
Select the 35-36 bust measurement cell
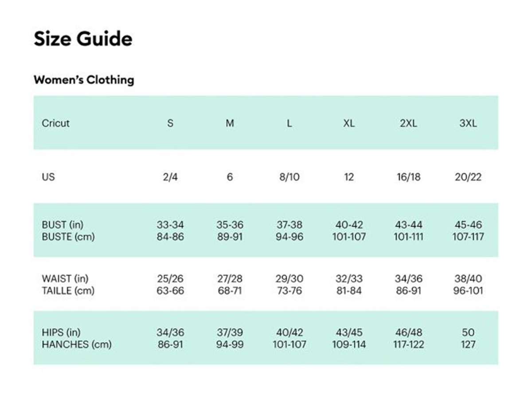point(230,225)
